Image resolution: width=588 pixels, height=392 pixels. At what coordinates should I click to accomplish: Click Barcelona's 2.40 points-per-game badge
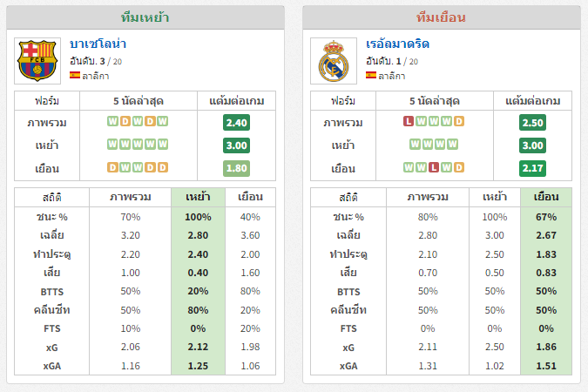coord(236,123)
